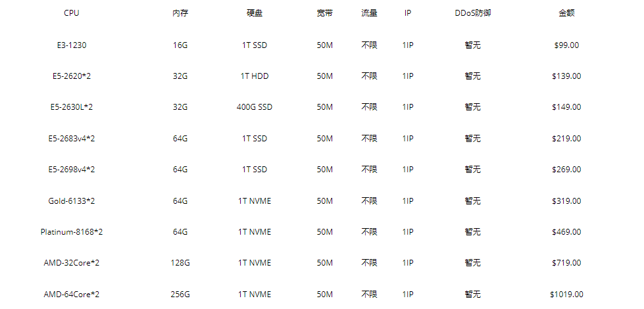Viewport: 644px width, 309px height.
Task: Pick the AMD-32Core*2 server
Action: (72, 263)
